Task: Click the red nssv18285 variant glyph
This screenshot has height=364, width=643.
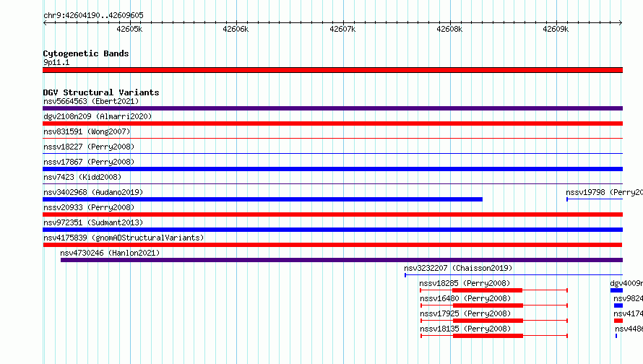Action: (493, 290)
